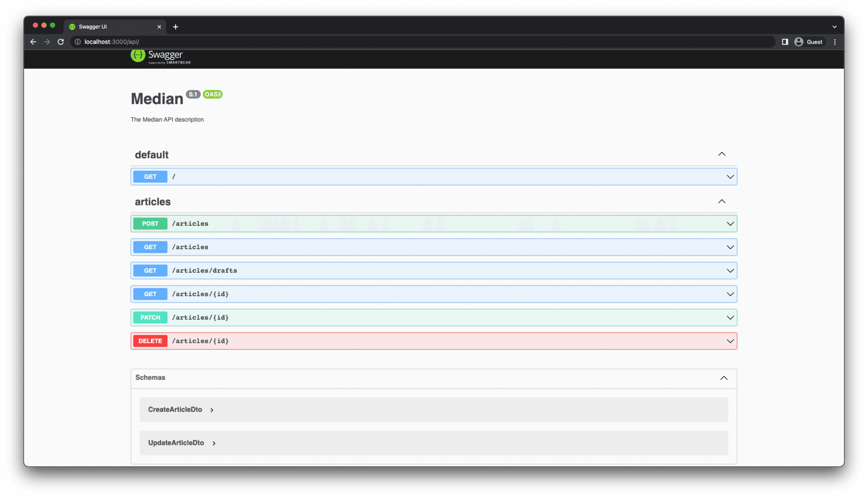Click the browser back arrow

[x=33, y=42]
